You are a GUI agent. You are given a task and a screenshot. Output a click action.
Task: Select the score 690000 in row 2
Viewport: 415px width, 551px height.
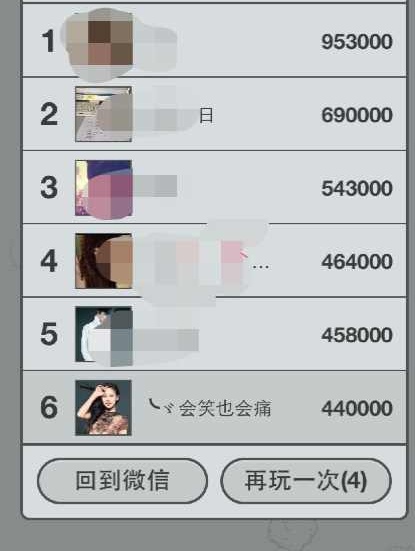click(357, 115)
